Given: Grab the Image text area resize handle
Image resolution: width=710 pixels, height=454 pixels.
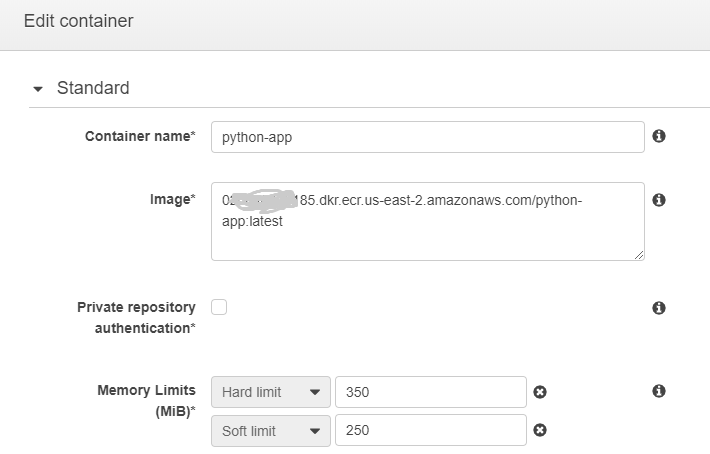Looking at the screenshot, I should (x=639, y=254).
